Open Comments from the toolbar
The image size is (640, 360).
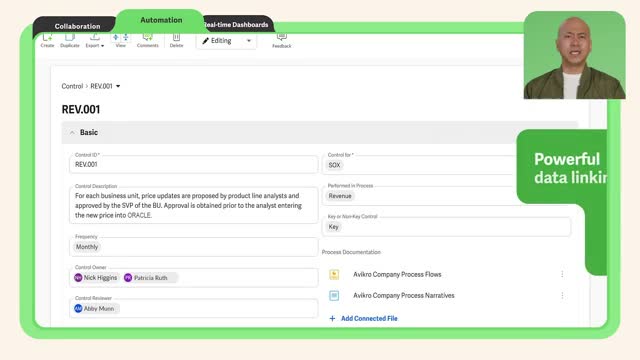pyautogui.click(x=147, y=40)
